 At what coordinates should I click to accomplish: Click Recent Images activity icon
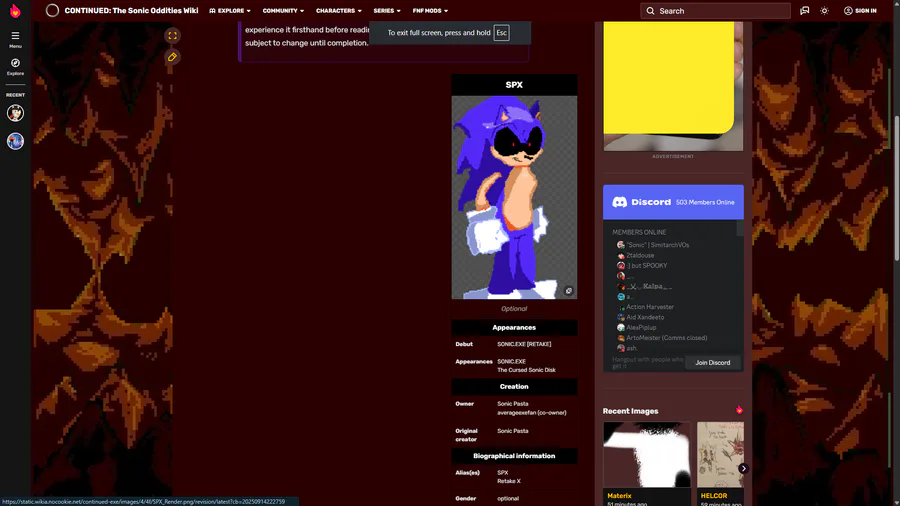tap(739, 410)
